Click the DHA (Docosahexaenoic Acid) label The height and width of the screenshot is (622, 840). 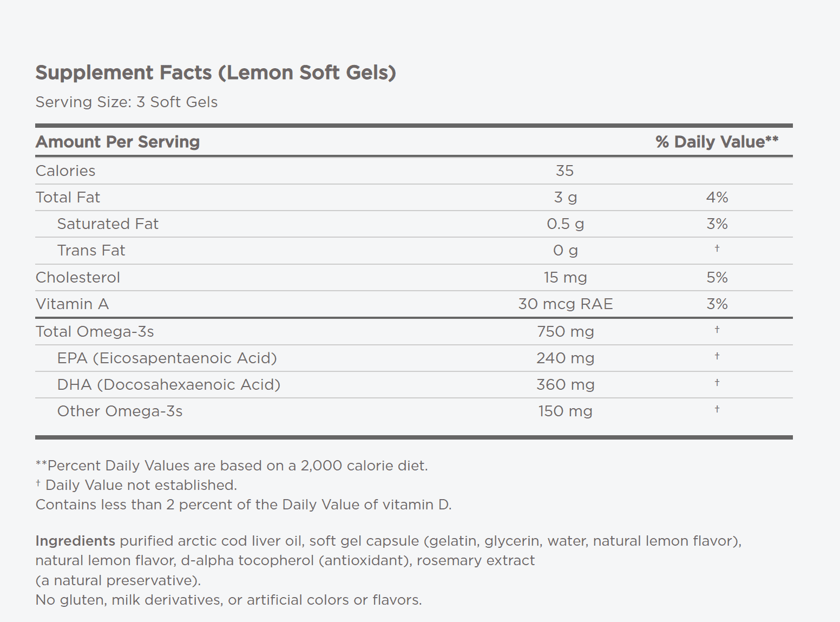pos(169,384)
